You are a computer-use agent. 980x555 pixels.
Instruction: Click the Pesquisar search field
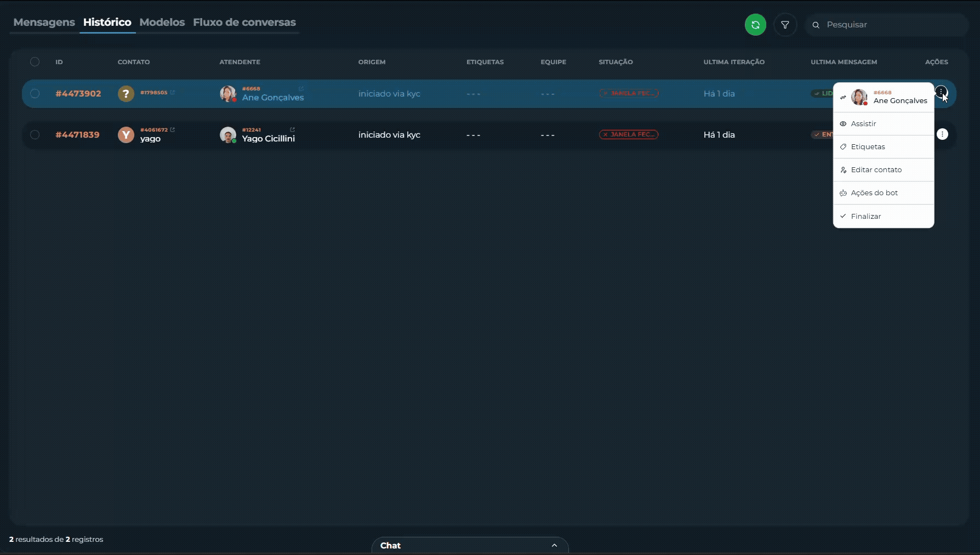886,25
